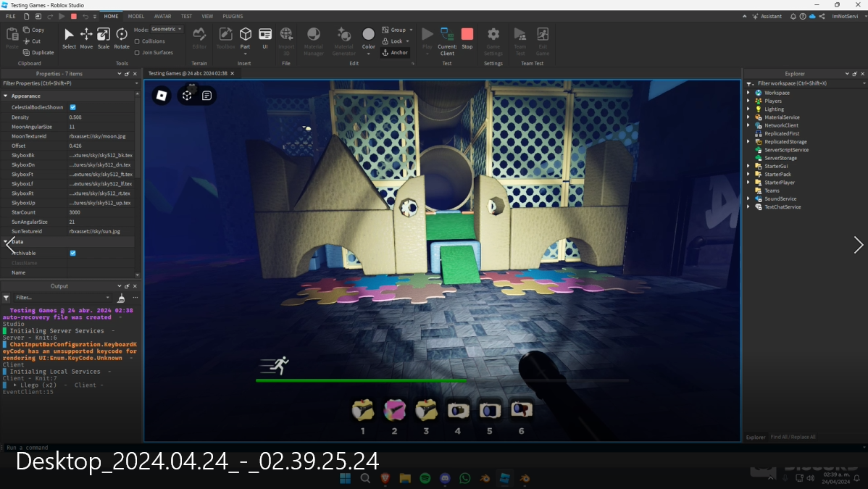Select ServerScriptService in Explorer
868x489 pixels.
click(786, 150)
